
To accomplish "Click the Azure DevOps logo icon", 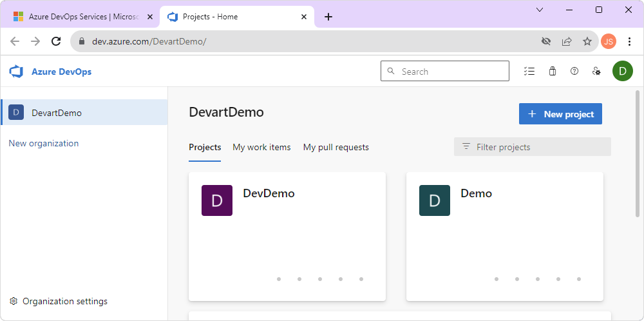I will (x=16, y=72).
